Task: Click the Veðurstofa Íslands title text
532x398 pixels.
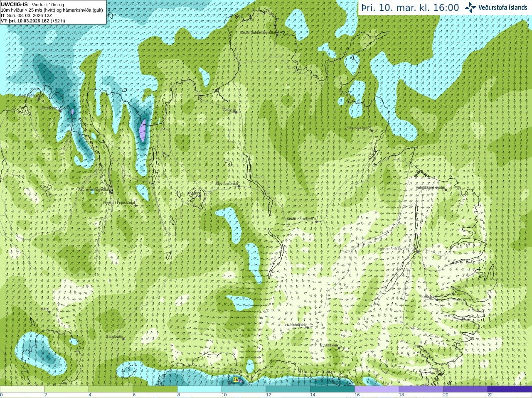Action: pos(502,7)
